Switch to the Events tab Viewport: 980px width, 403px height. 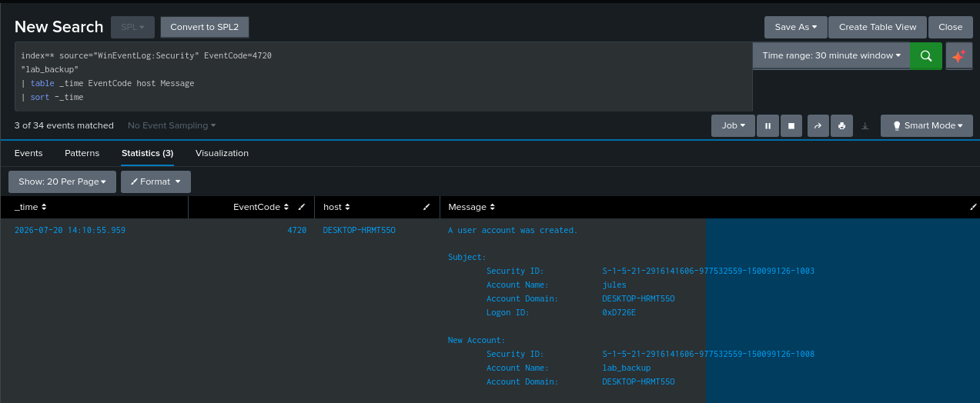click(x=28, y=153)
